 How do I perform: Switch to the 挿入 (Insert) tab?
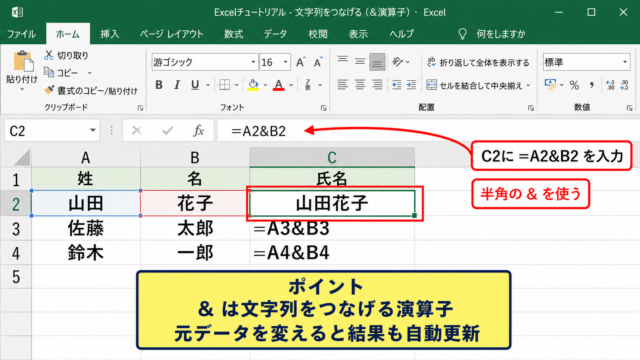click(x=110, y=34)
